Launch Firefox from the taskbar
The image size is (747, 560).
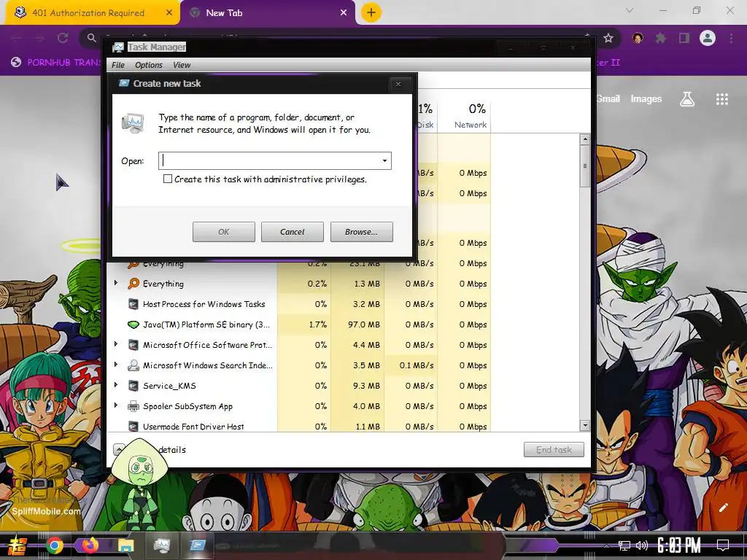(90, 545)
